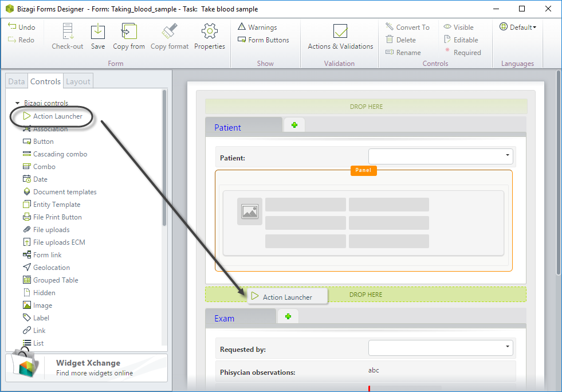562x392 pixels.
Task: Select the Label control
Action: 36,317
